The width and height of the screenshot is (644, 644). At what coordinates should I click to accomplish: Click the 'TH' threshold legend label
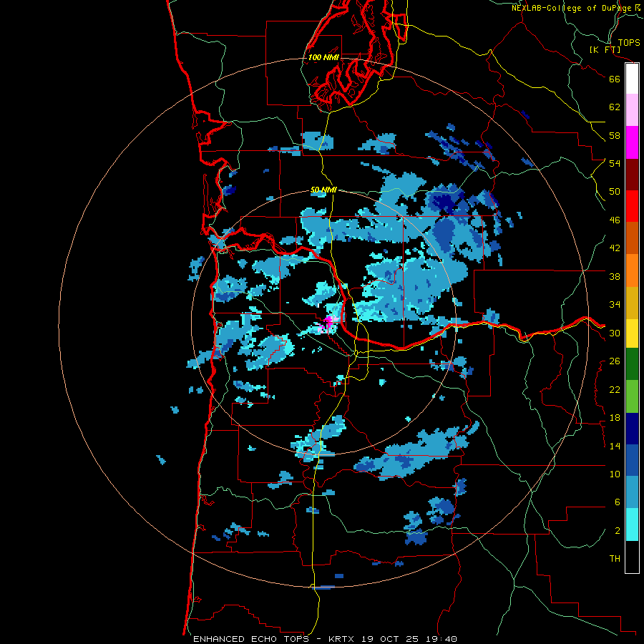pyautogui.click(x=615, y=559)
